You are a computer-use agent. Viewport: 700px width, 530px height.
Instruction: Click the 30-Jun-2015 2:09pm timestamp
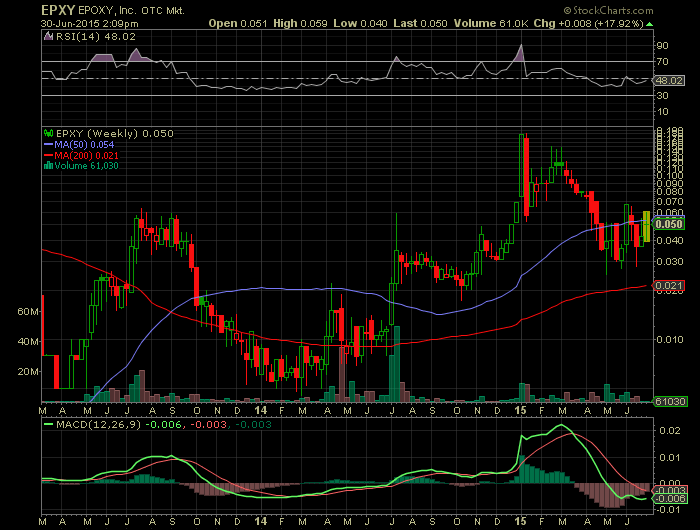click(89, 24)
